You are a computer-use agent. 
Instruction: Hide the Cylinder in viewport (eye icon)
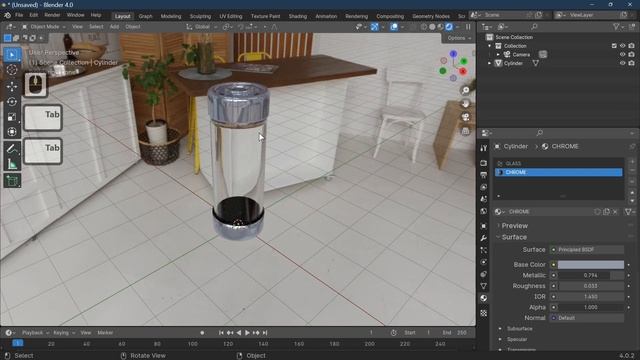tap(622, 63)
